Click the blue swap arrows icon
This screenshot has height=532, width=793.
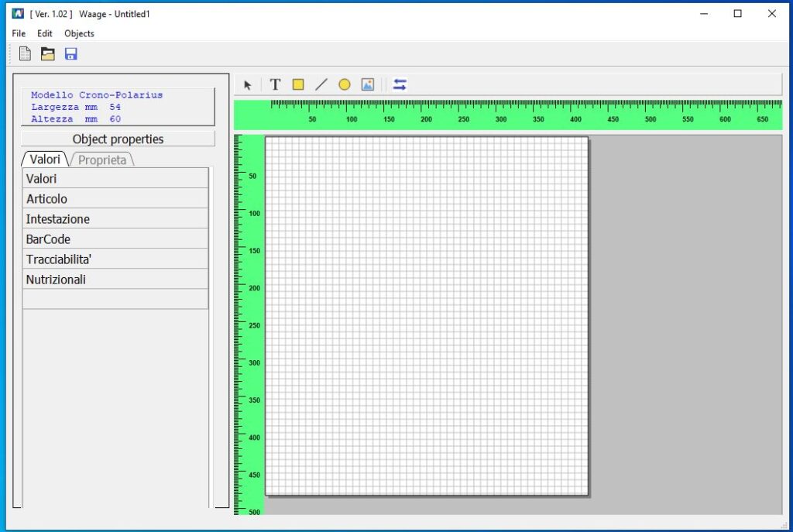400,85
